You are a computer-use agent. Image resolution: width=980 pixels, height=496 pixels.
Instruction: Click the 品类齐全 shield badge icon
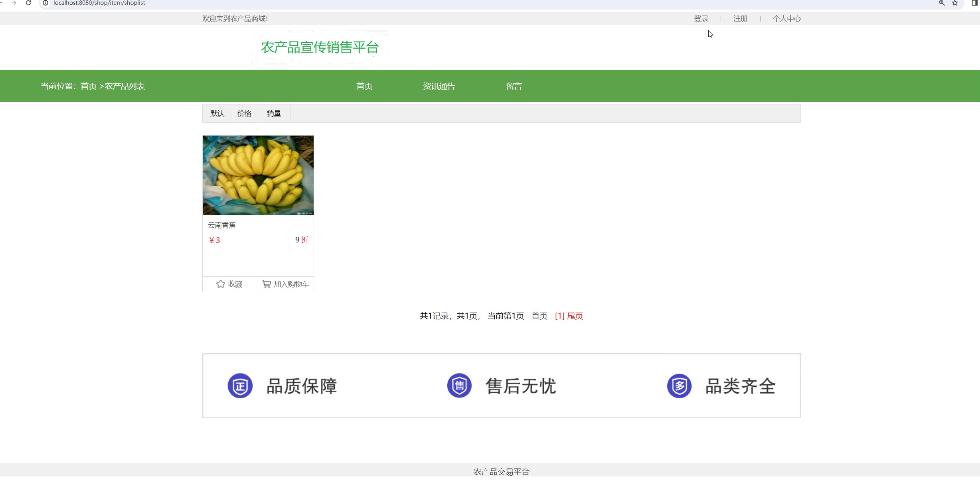point(679,386)
